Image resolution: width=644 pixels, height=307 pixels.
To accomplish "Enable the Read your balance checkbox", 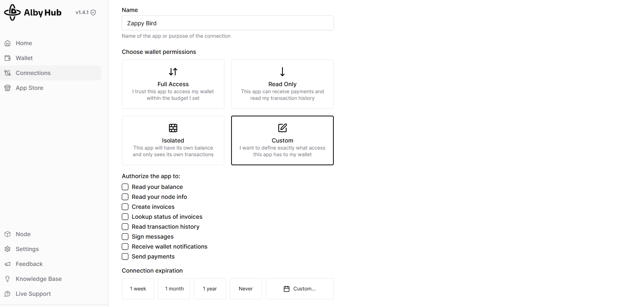I will 125,187.
